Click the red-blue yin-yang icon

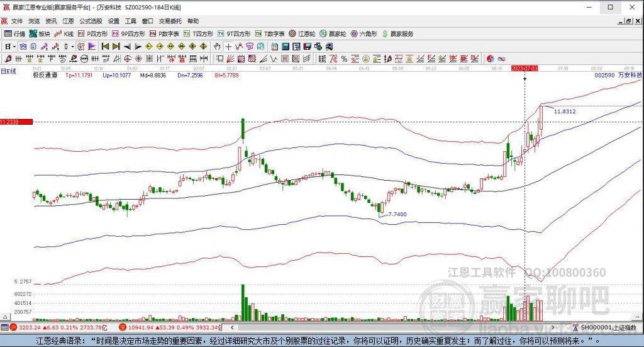pyautogui.click(x=491, y=59)
